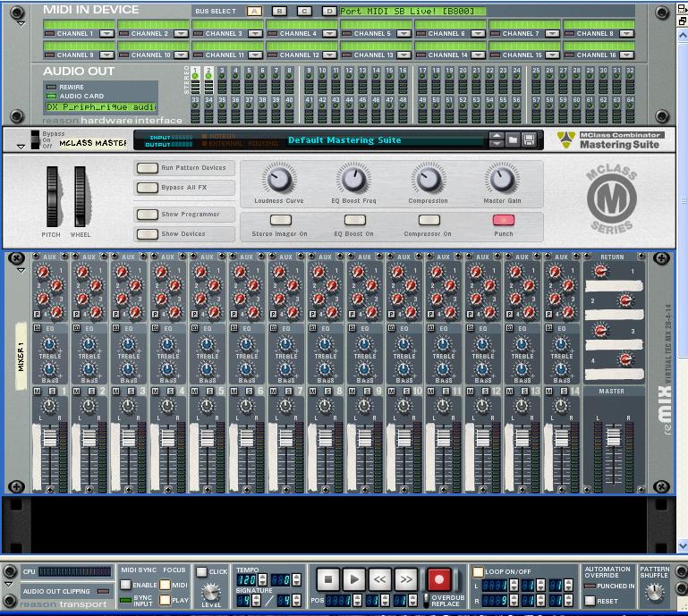The width and height of the screenshot is (688, 616).
Task: Open Channel 16 MIDI device dropdown
Action: tap(626, 55)
